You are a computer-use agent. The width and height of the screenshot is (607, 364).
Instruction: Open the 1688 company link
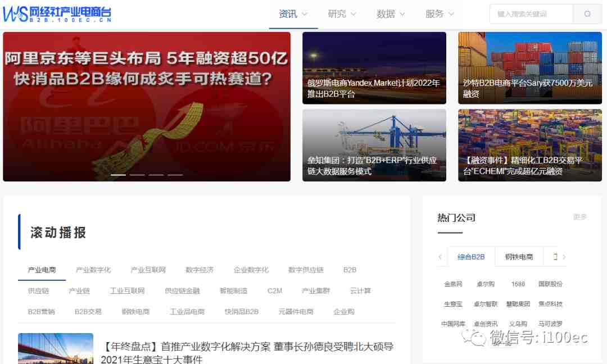coord(518,284)
